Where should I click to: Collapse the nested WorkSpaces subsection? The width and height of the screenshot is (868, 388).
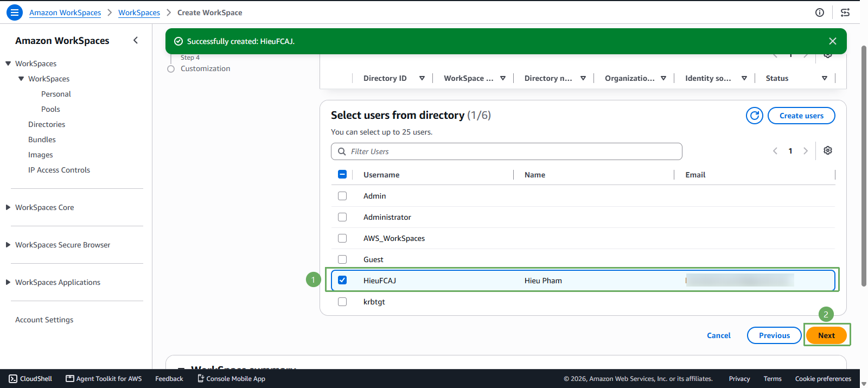click(21, 79)
